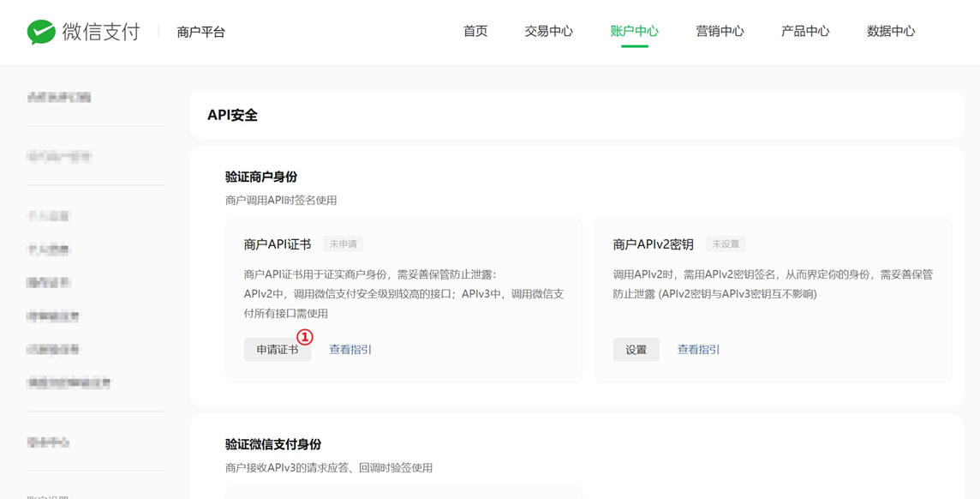
Task: Open the 数据中心 navigation item
Action: coord(891,31)
